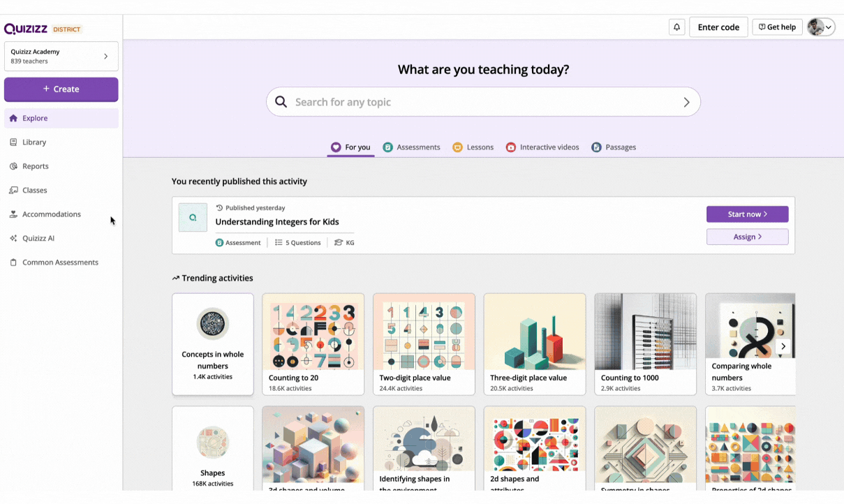This screenshot has width=844, height=504.
Task: Open Library in the sidebar
Action: pos(61,142)
